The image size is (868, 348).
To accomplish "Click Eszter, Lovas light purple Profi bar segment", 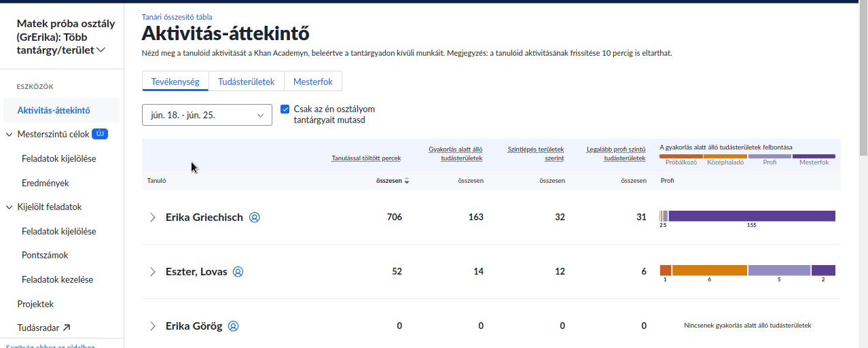I will tap(779, 271).
